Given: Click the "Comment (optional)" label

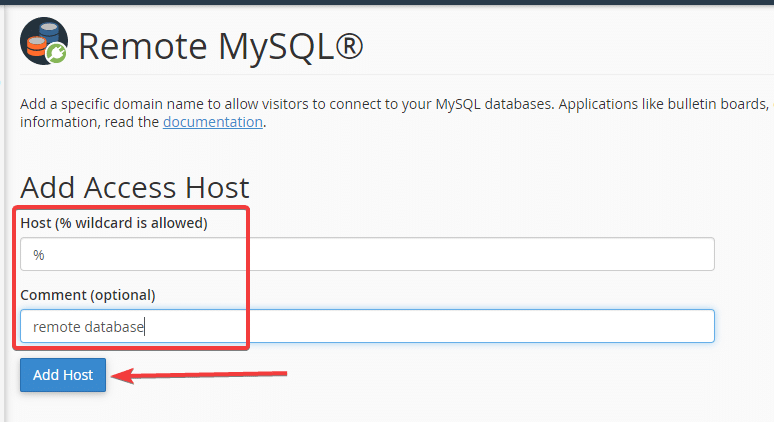Looking at the screenshot, I should 88,295.
